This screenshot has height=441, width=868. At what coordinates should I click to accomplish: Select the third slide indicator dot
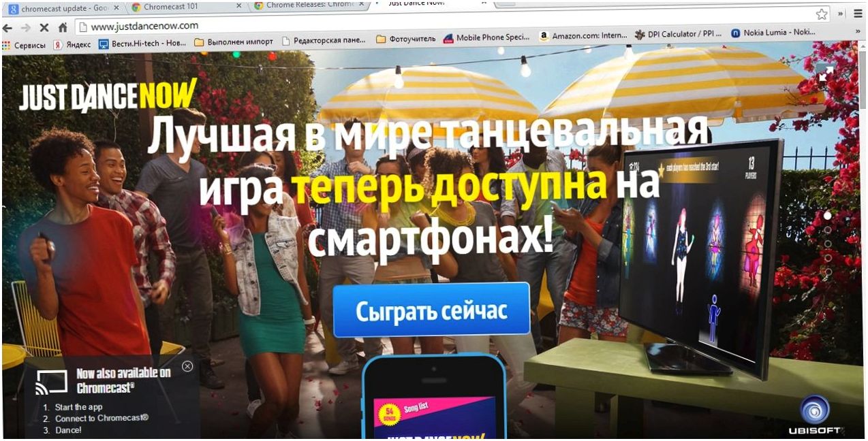pyautogui.click(x=828, y=244)
